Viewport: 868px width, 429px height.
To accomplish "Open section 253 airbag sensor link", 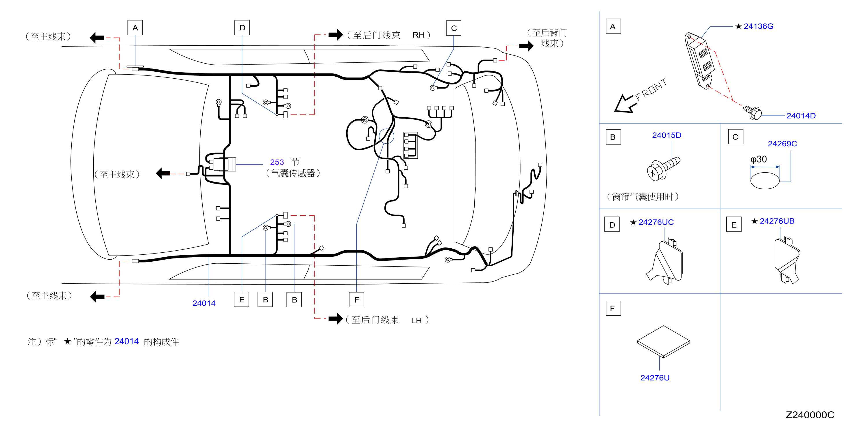I will tap(277, 162).
